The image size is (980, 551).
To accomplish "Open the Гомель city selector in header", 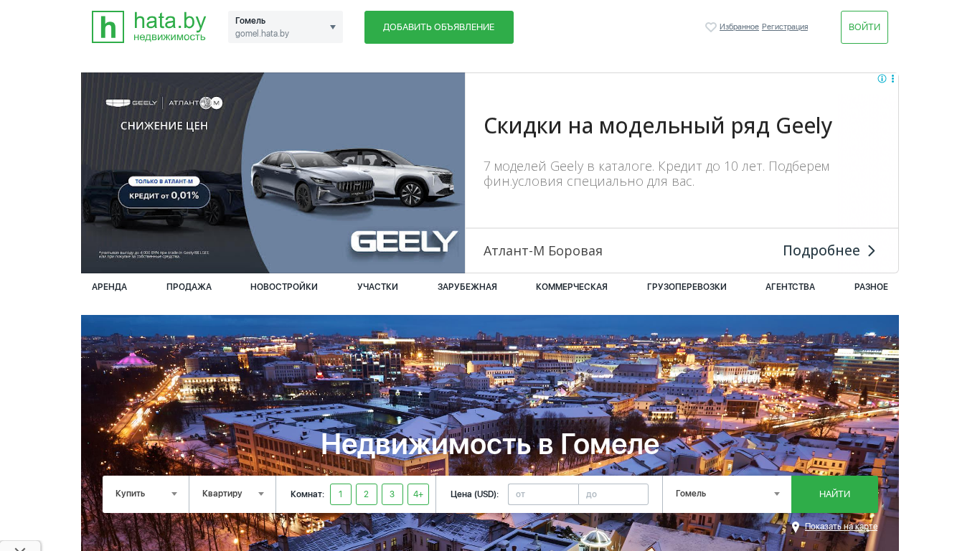I will coord(286,27).
